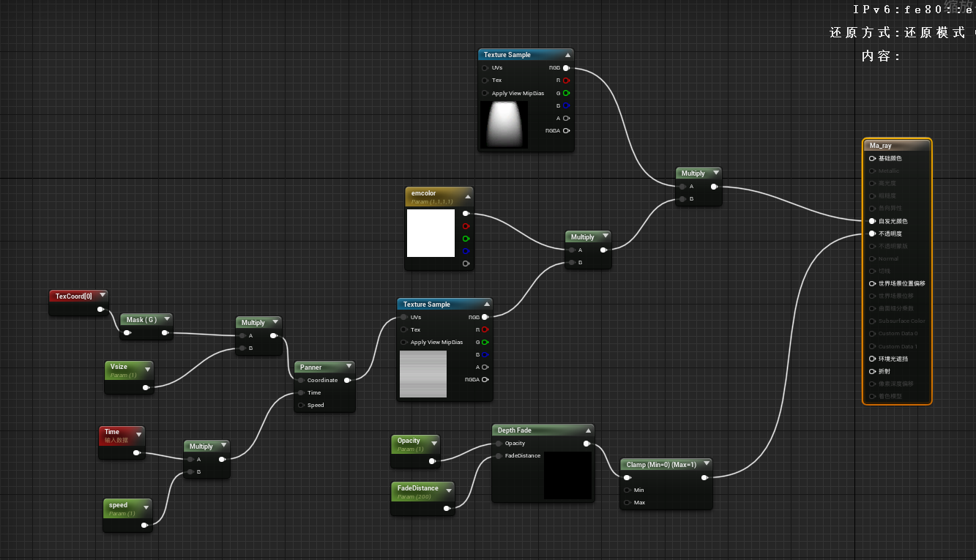Image resolution: width=976 pixels, height=560 pixels.
Task: Select the Panner node title
Action: pos(311,367)
